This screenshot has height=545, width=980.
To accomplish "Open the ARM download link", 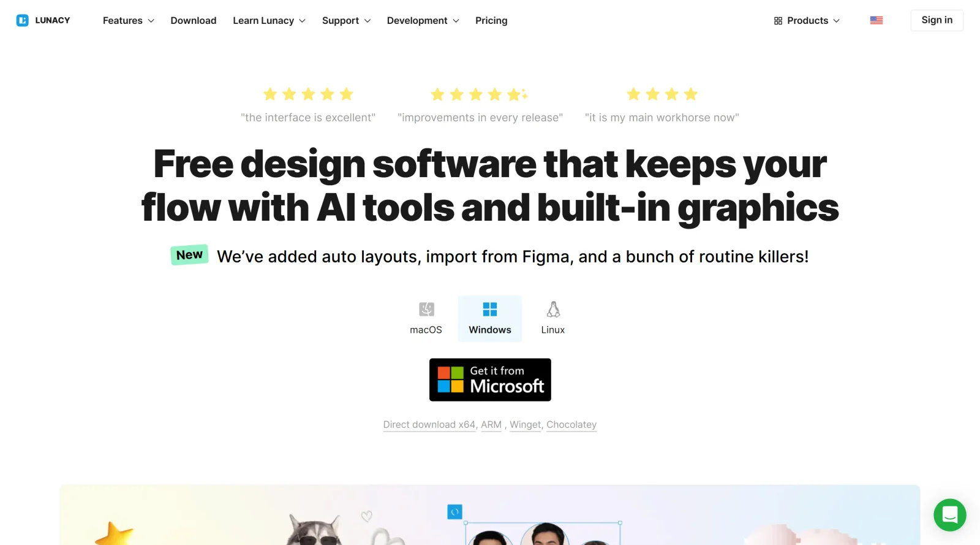I will 491,425.
